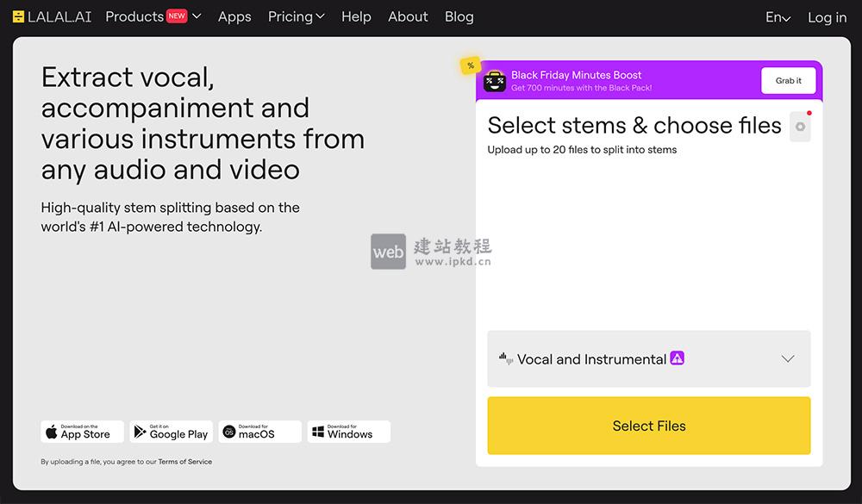
Task: Open the About page
Action: tap(407, 16)
